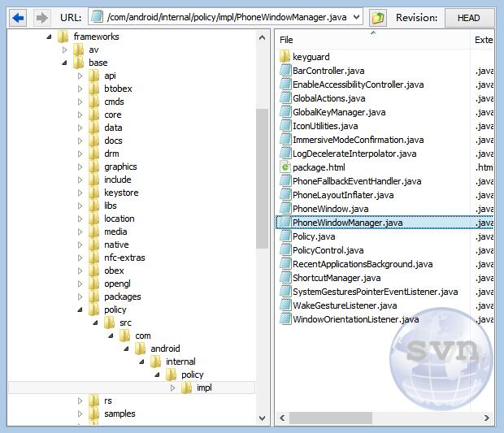504x433 pixels.
Task: Select the com folder in tree
Action: point(143,336)
